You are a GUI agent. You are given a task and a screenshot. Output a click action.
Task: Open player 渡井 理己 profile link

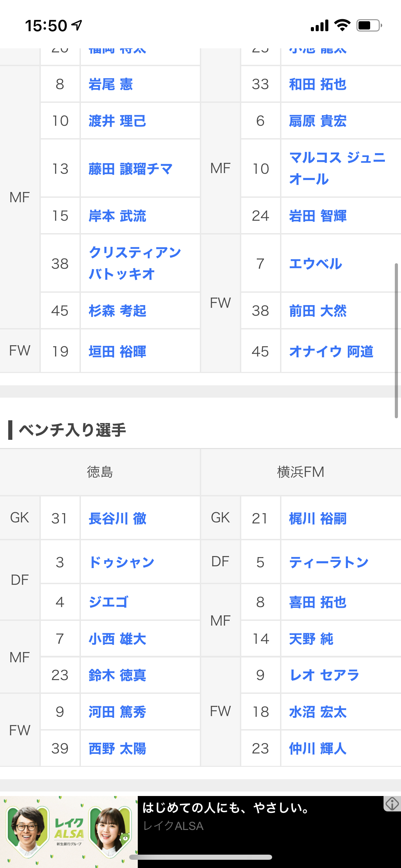[x=117, y=121]
